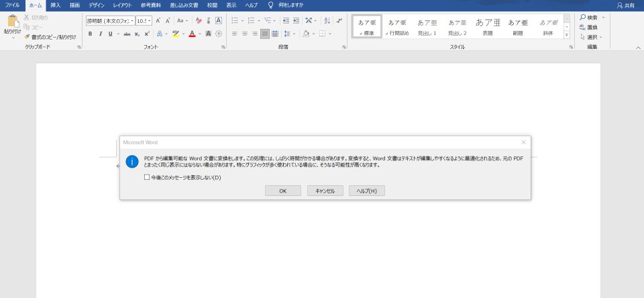
Task: Check 今後このメッセージを表示しない checkbox
Action: [147, 178]
